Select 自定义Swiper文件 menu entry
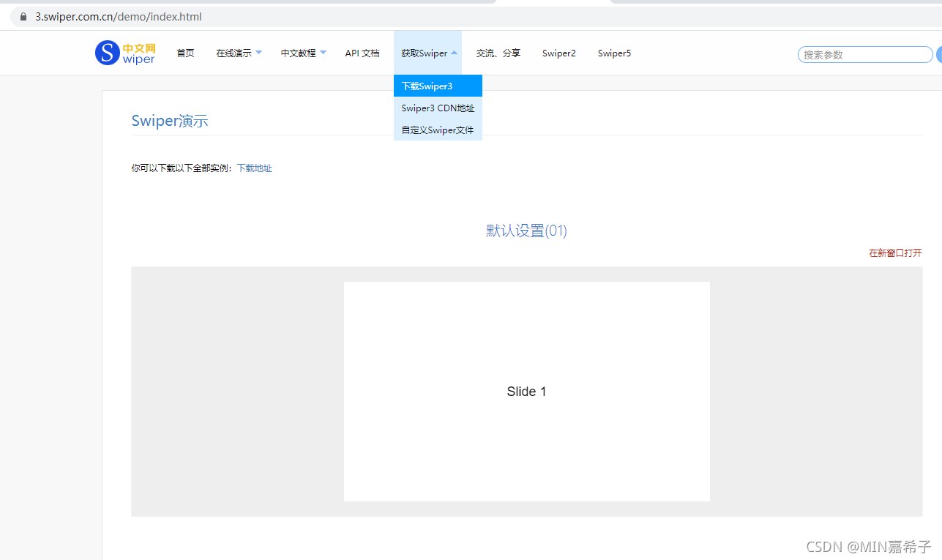This screenshot has height=560, width=942. pyautogui.click(x=438, y=130)
